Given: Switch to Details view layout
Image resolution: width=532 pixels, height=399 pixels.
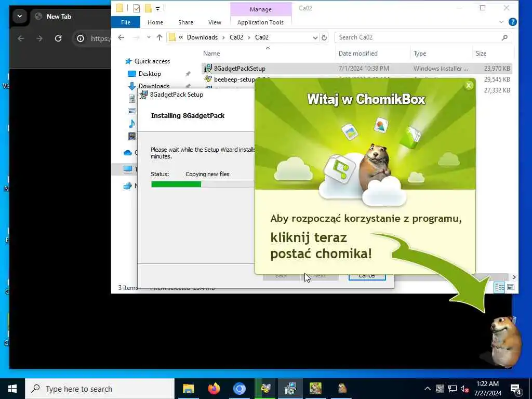Looking at the screenshot, I should (499, 287).
